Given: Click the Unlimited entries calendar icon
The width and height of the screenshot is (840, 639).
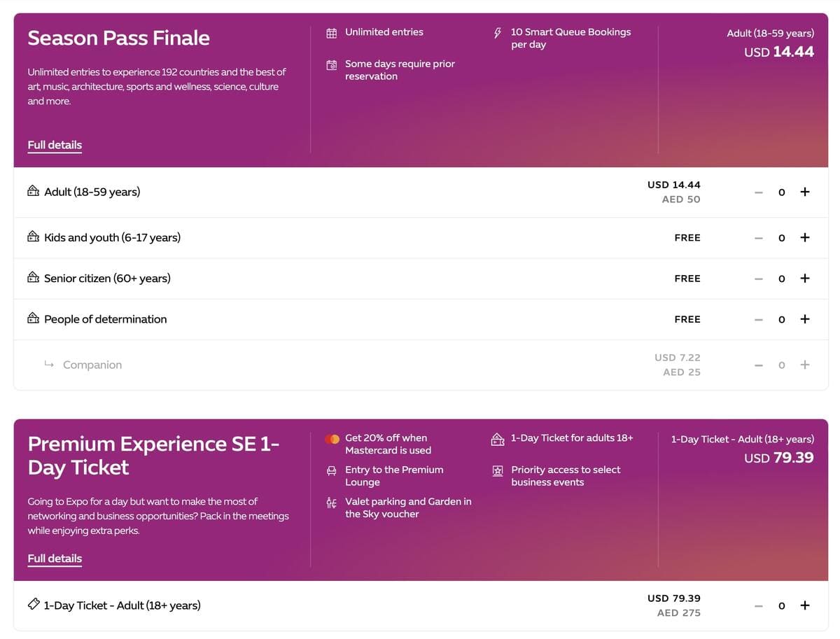Looking at the screenshot, I should (x=332, y=33).
